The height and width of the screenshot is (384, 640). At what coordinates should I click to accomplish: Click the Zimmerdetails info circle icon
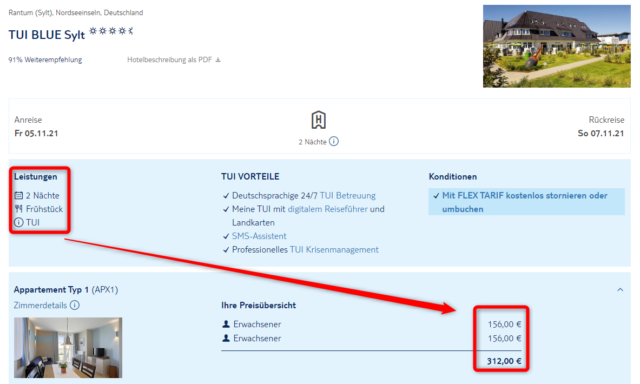click(x=75, y=305)
